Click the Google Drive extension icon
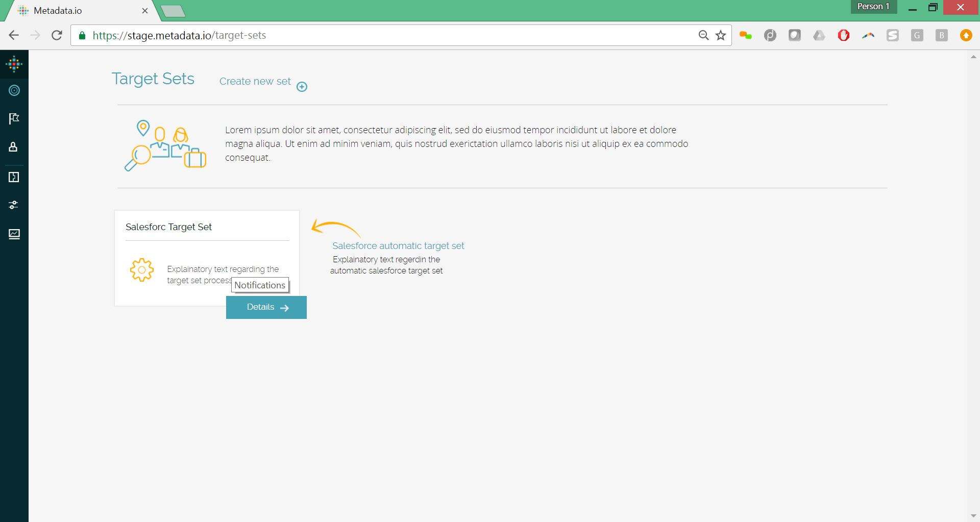This screenshot has width=980, height=522. coord(819,35)
